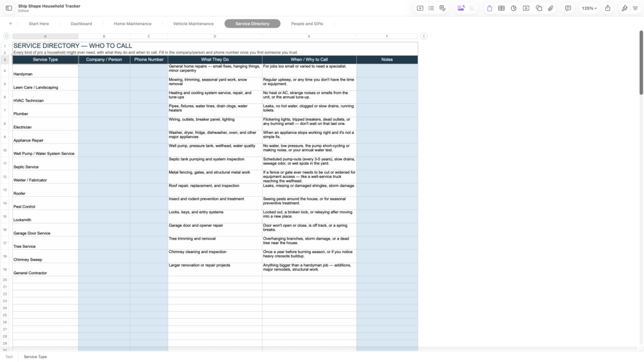Click the insert chart icon

click(513, 8)
